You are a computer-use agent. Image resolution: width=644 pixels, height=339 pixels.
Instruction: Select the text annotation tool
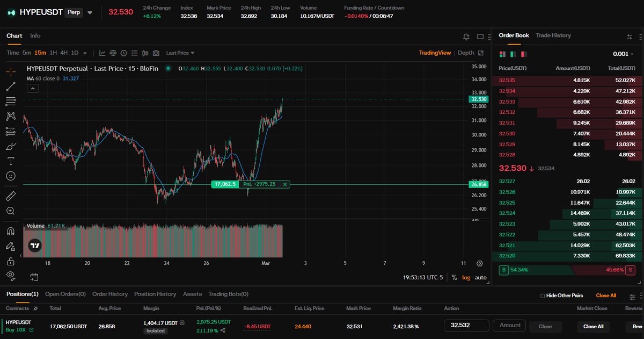(11, 161)
